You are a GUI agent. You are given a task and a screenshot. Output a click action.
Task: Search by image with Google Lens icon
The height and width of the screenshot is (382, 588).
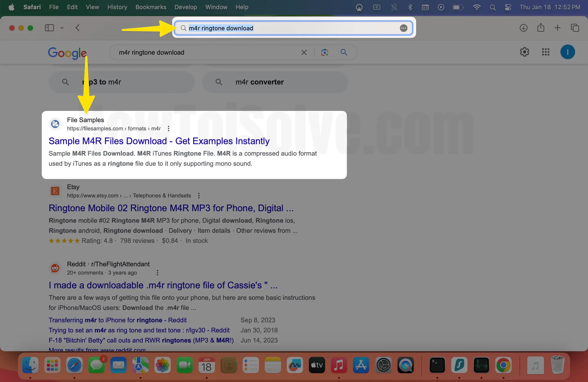[325, 52]
